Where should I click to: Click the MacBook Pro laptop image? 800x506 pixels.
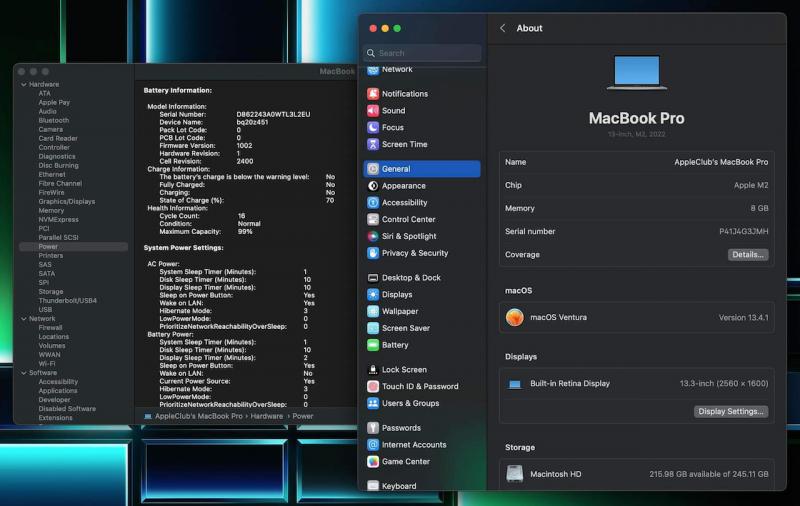click(x=637, y=72)
